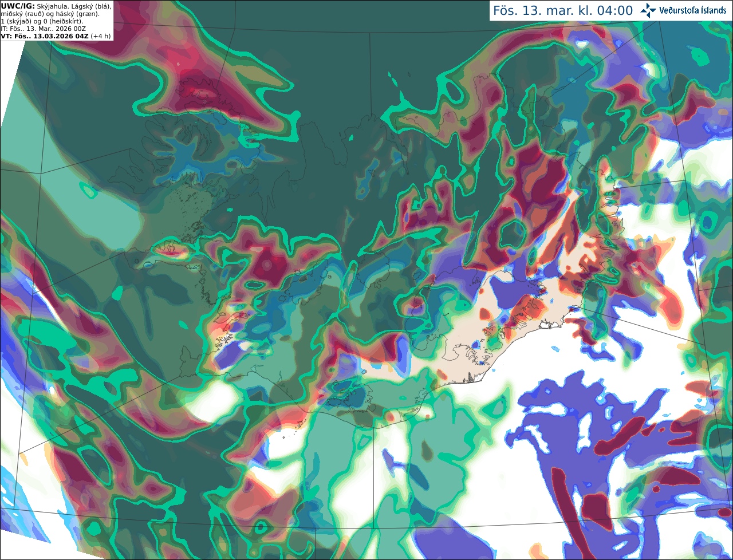This screenshot has height=560, width=733.
Task: Click the 'Fös. 13. mar. kl. 04:00' timestamp
Action: pyautogui.click(x=563, y=10)
